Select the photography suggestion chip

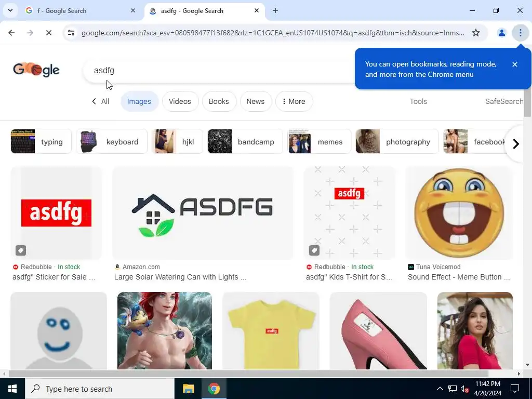[x=396, y=141]
